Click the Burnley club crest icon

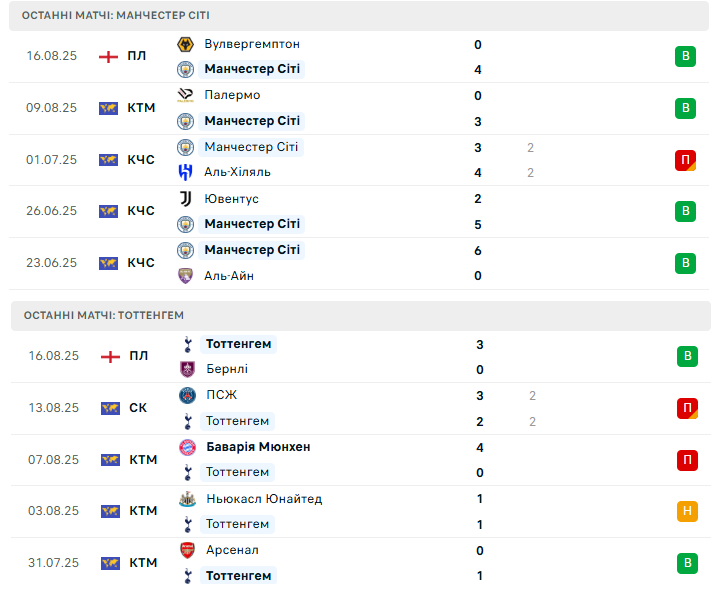click(186, 369)
